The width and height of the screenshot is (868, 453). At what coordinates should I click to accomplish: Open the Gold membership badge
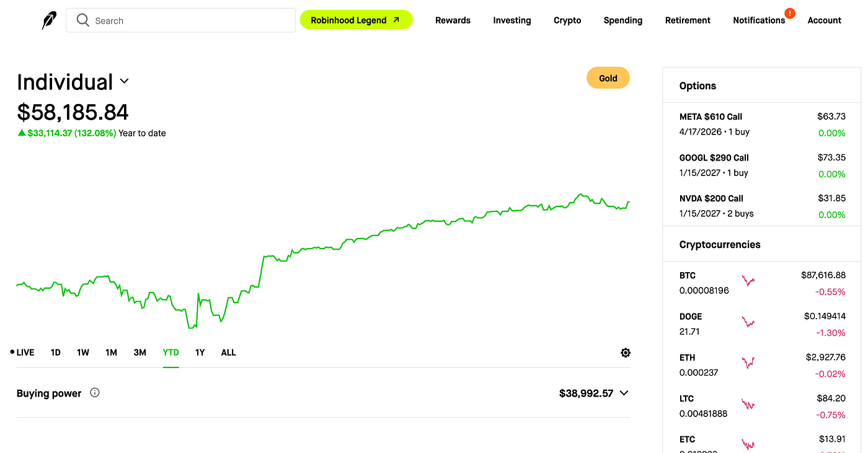[x=608, y=78]
